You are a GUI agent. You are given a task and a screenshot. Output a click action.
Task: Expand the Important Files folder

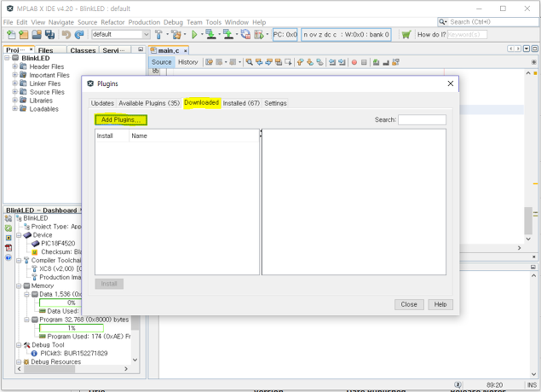coord(14,74)
